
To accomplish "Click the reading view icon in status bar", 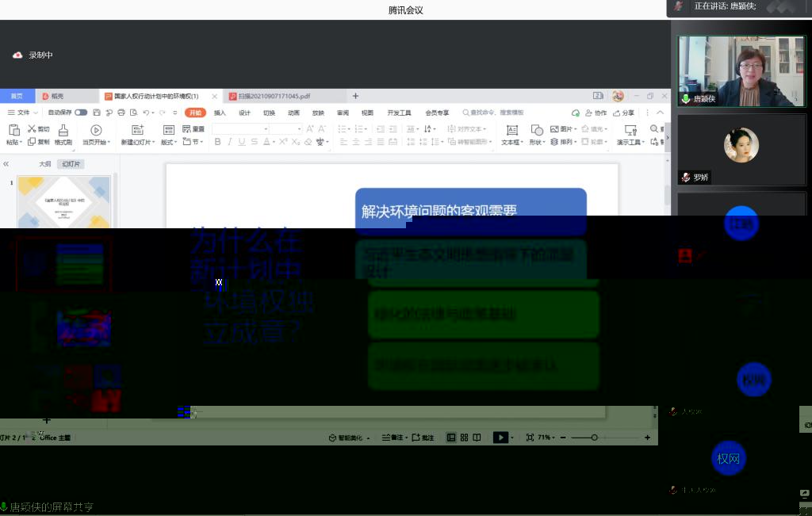I will [477, 438].
